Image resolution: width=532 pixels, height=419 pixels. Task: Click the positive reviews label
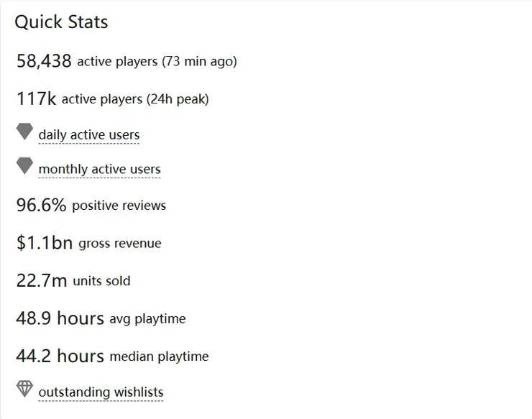pos(119,206)
